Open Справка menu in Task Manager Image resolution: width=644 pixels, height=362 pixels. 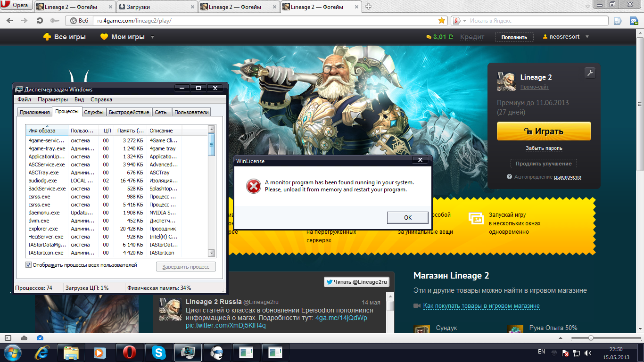[x=101, y=99]
